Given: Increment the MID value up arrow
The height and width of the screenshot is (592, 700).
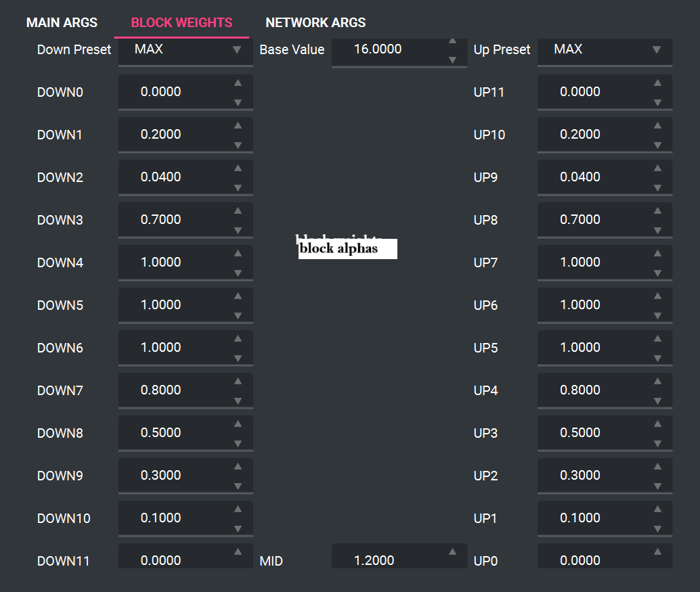Looking at the screenshot, I should [453, 551].
